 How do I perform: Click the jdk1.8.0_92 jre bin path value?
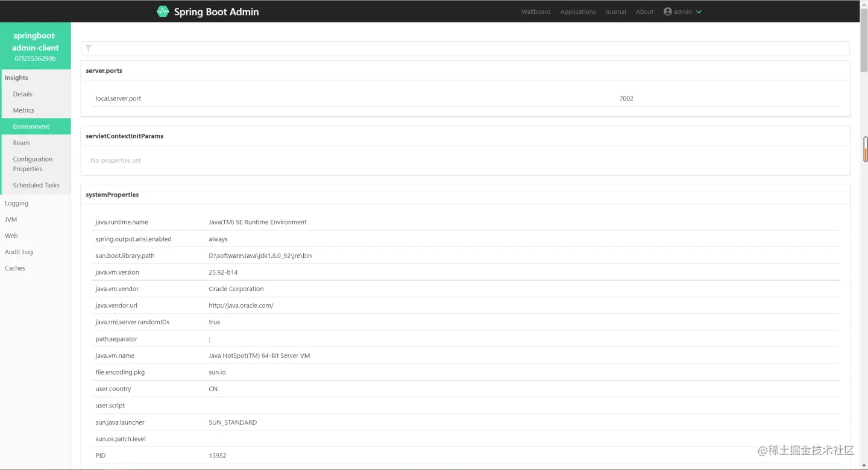click(260, 255)
